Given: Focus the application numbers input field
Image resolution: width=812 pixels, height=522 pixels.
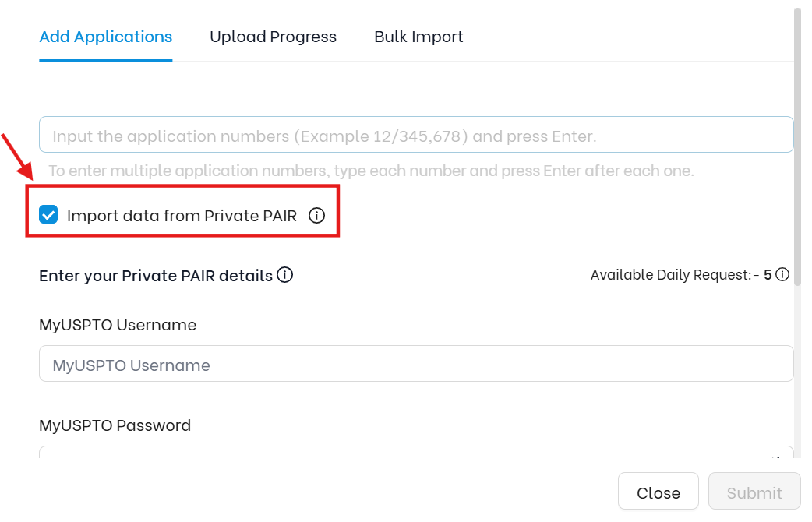Looking at the screenshot, I should pos(416,135).
